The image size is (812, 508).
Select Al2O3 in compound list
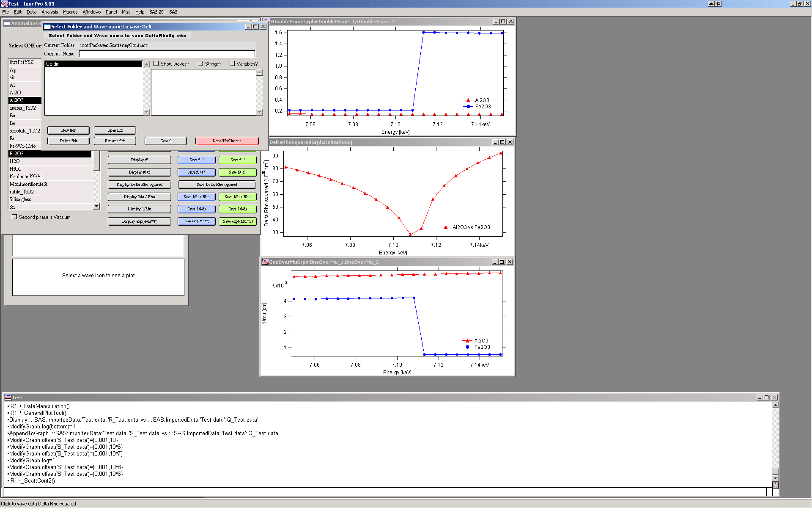(25, 100)
